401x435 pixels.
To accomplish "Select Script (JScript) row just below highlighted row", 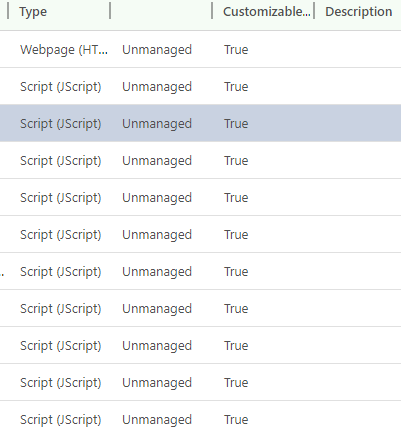I will (200, 161).
